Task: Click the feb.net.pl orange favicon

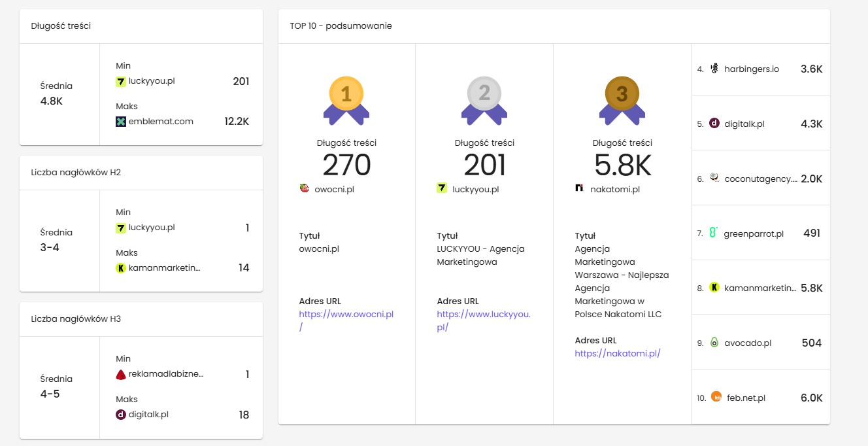Action: [x=716, y=397]
